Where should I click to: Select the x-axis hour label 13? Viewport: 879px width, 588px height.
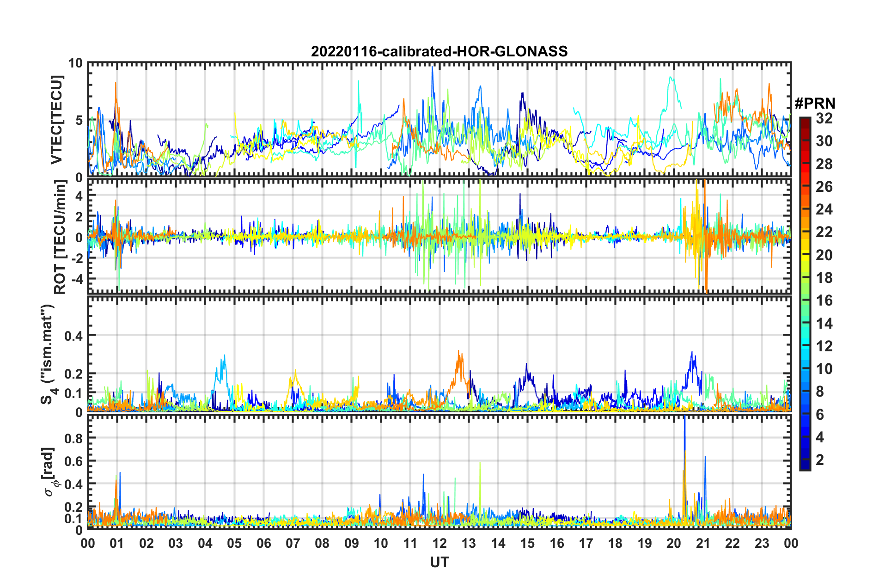click(469, 543)
